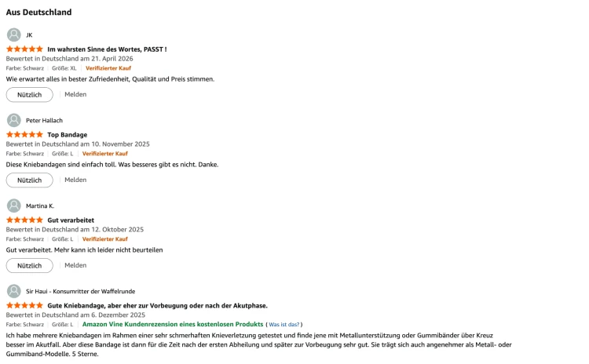Open Peter Hallach's profile avatar

tap(14, 121)
